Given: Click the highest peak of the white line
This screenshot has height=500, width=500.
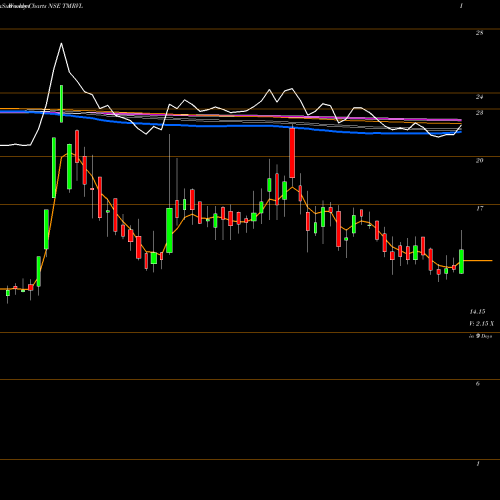Looking at the screenshot, I should [x=61, y=43].
